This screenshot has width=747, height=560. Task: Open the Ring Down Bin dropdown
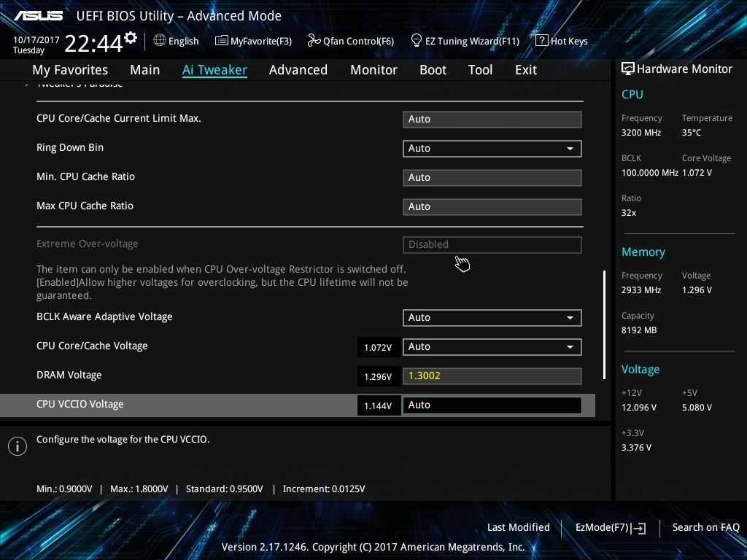[492, 149]
